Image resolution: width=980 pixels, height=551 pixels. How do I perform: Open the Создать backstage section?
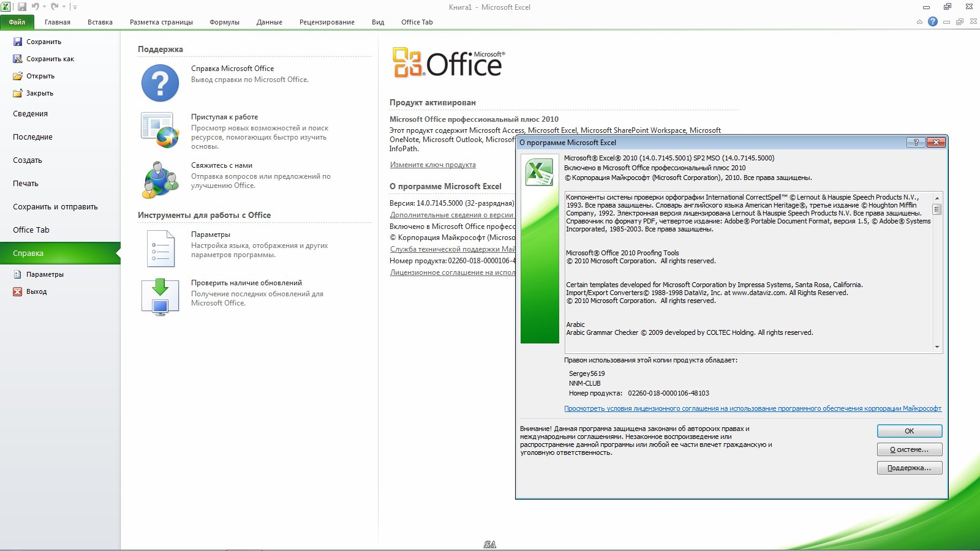click(28, 160)
